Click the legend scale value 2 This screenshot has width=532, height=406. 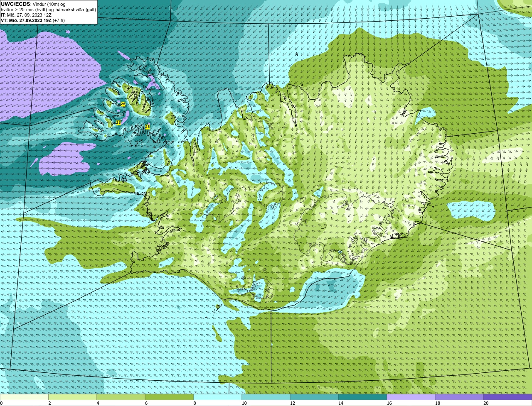[x=49, y=403]
